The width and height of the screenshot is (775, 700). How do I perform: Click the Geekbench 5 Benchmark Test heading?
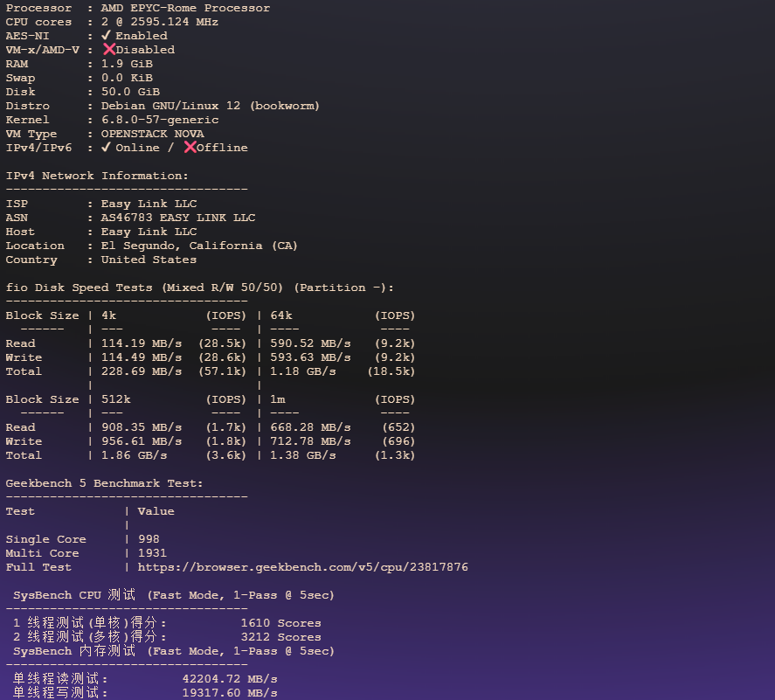104,483
